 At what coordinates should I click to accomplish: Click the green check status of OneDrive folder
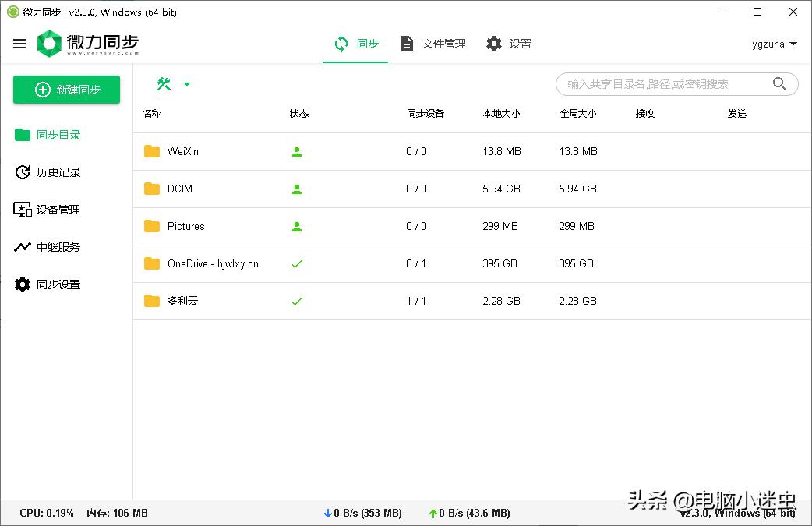click(296, 263)
